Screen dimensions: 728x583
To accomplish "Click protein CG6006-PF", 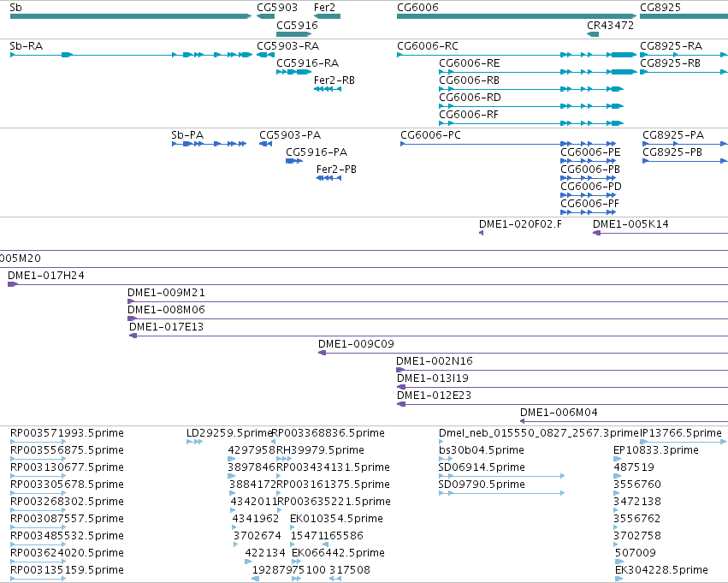I will pyautogui.click(x=589, y=204).
